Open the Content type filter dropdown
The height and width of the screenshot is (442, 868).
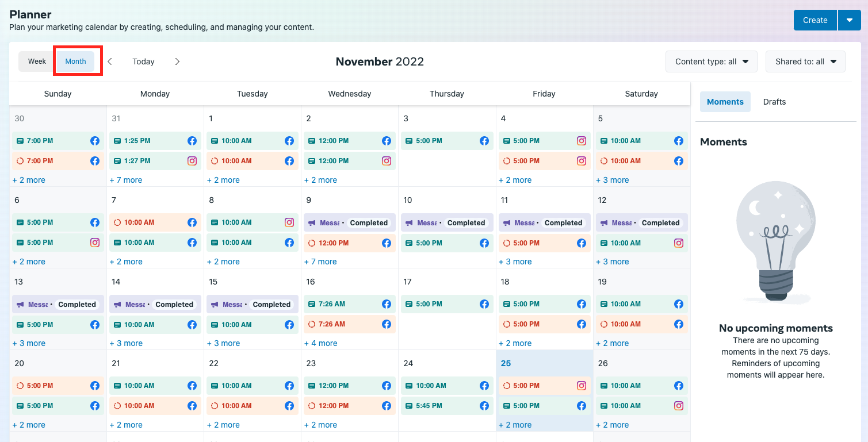coord(712,62)
